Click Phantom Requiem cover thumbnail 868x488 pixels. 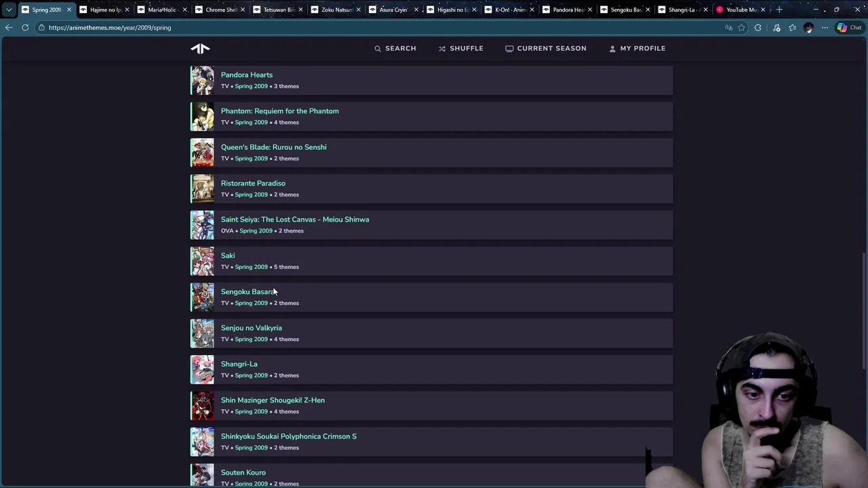(202, 117)
